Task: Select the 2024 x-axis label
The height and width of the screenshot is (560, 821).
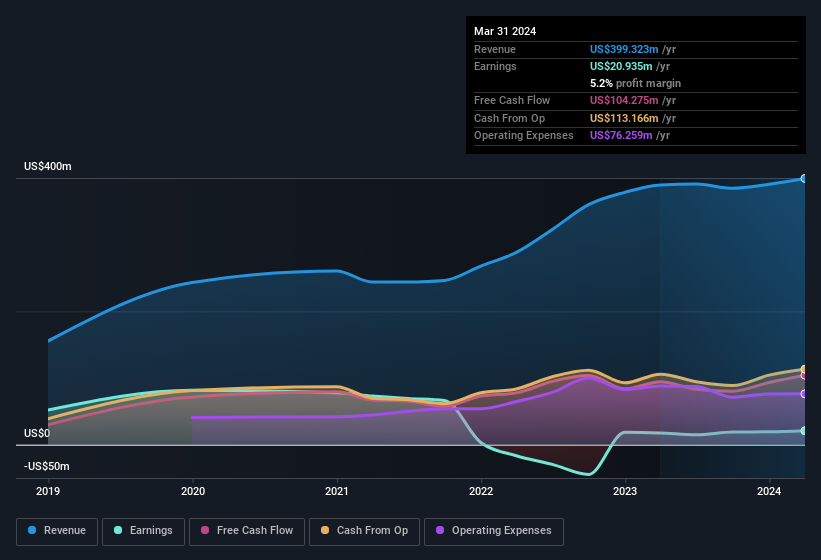Action: tap(769, 491)
